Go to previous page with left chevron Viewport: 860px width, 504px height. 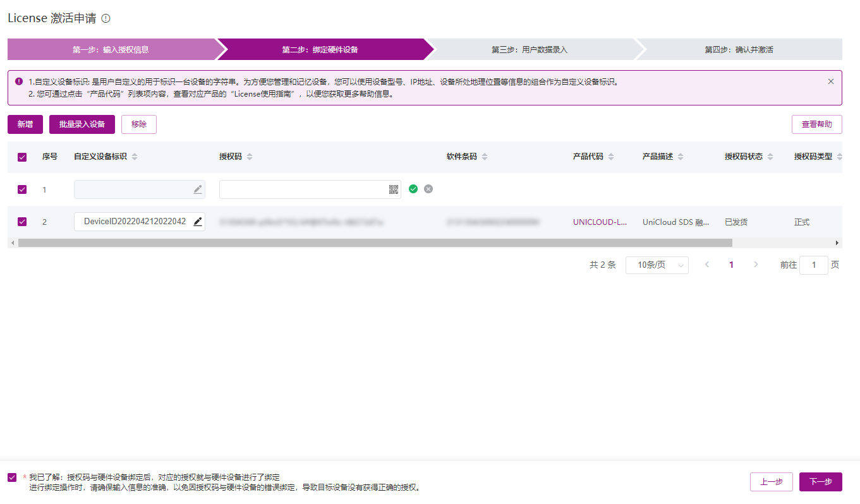pyautogui.click(x=707, y=265)
